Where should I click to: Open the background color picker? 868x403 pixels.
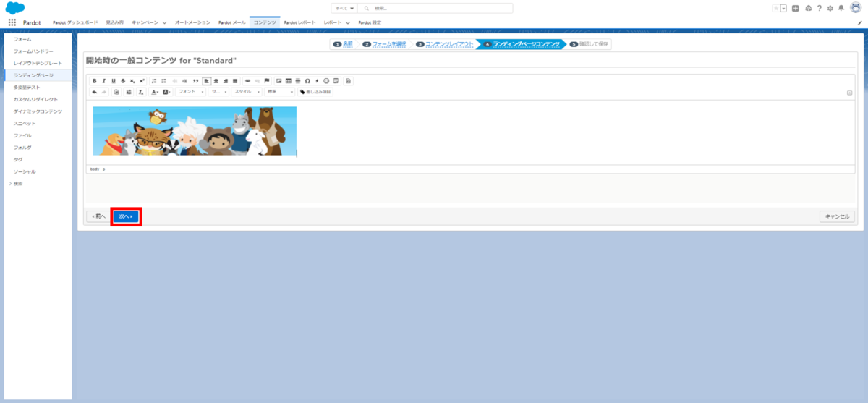(166, 92)
